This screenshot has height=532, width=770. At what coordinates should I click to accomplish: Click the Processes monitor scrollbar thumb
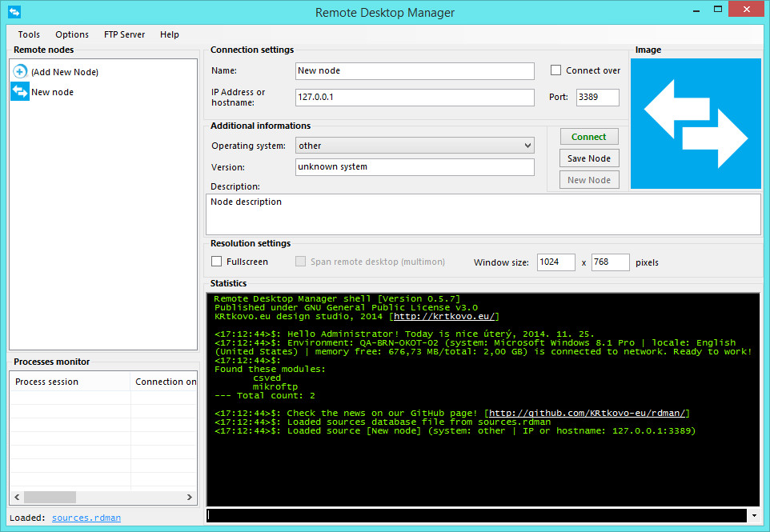50,497
